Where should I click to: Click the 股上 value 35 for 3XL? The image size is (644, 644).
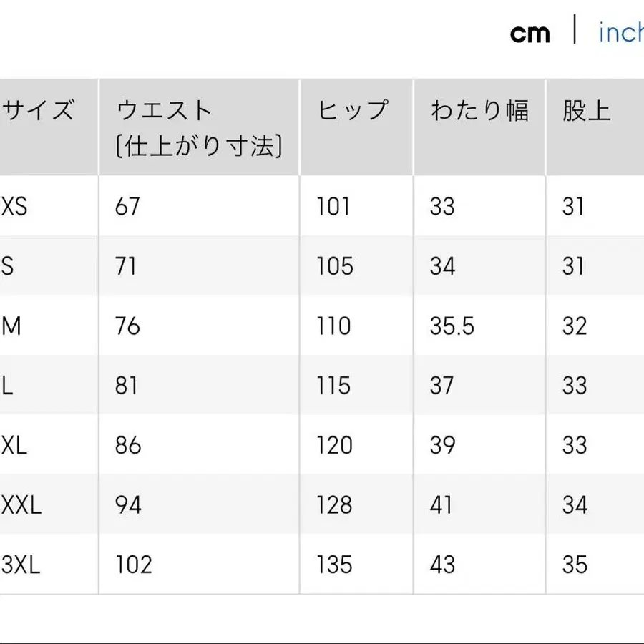point(574,565)
